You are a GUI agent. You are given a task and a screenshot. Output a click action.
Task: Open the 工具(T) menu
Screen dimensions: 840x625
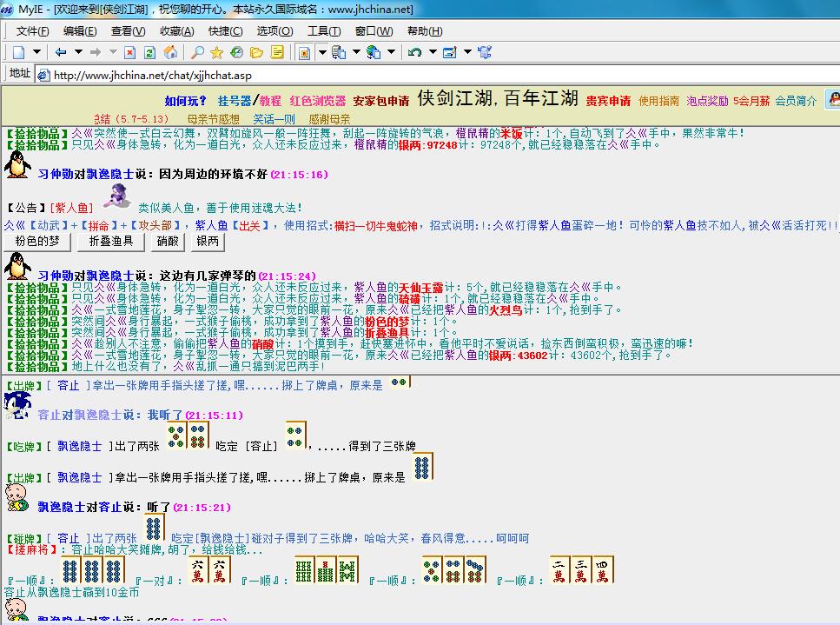[x=324, y=31]
